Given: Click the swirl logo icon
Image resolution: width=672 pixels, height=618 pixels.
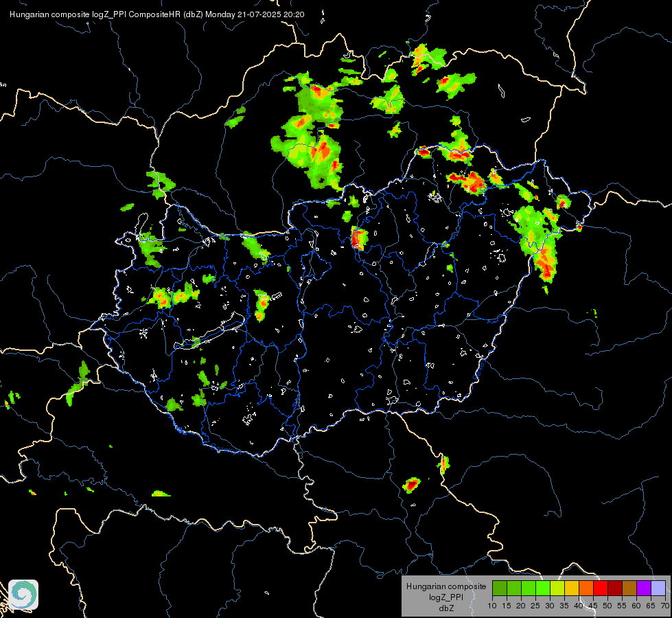Looking at the screenshot, I should tap(23, 595).
